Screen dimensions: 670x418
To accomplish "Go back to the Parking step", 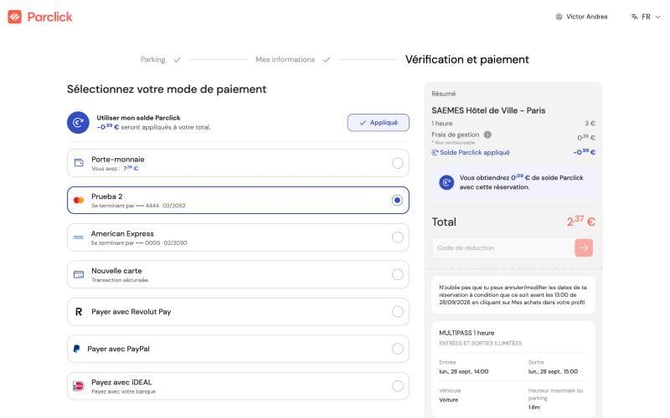I will click(153, 59).
